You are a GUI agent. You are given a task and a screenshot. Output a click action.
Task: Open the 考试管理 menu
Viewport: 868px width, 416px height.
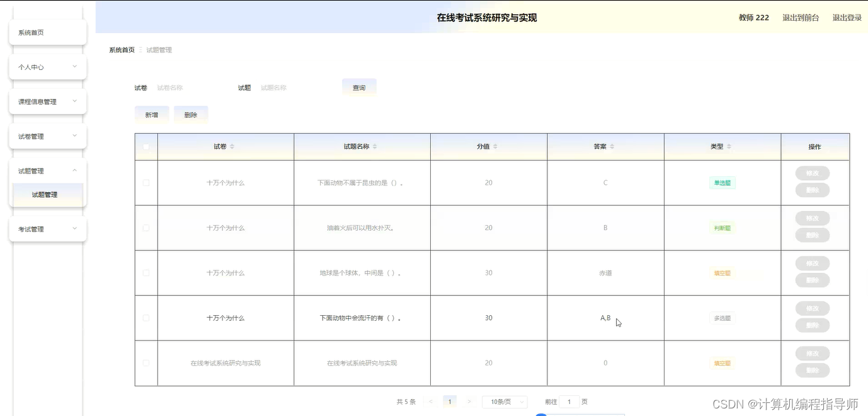click(x=47, y=229)
